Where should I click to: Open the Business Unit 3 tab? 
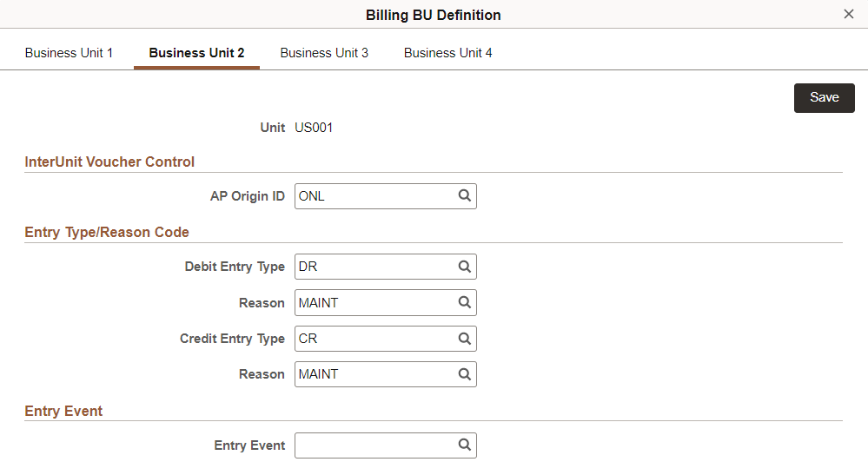click(x=324, y=53)
